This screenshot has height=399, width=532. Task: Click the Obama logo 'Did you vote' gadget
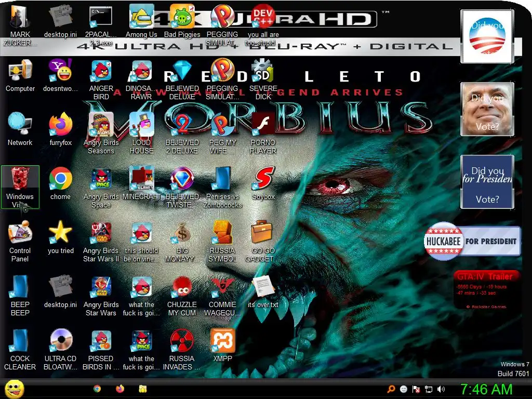coord(487,36)
